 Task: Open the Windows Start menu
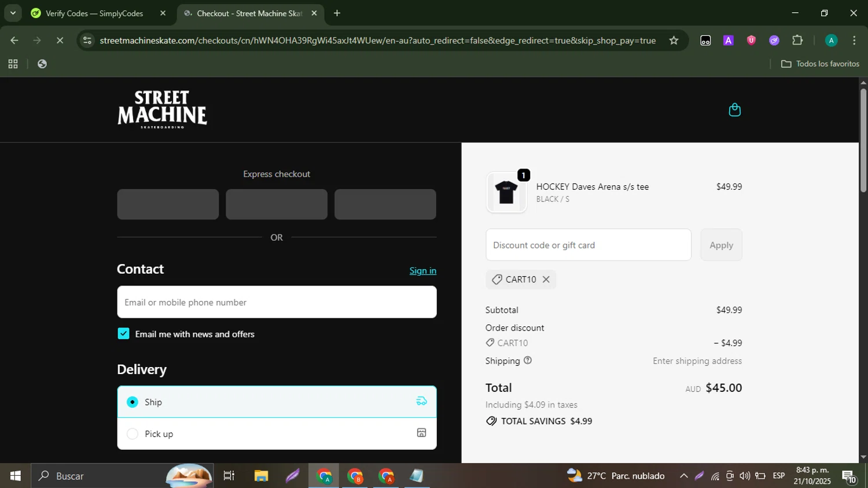point(15,476)
